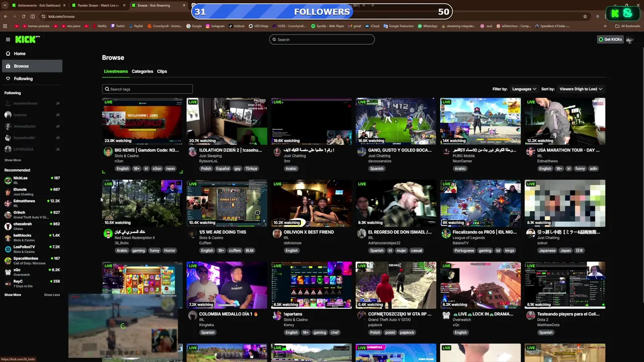Open the site information icon in address bar
Viewport: 644px width, 362px height.
42,16
